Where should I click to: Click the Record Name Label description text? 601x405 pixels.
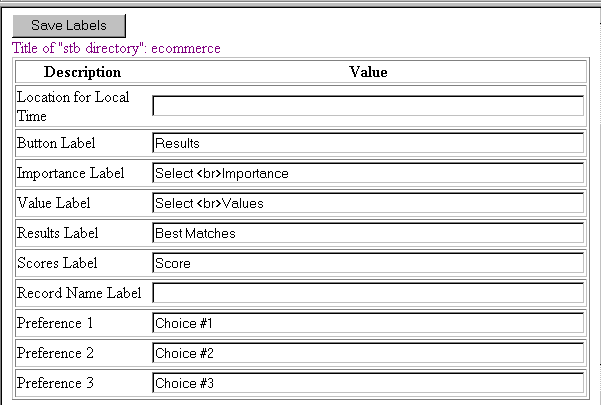click(x=79, y=293)
